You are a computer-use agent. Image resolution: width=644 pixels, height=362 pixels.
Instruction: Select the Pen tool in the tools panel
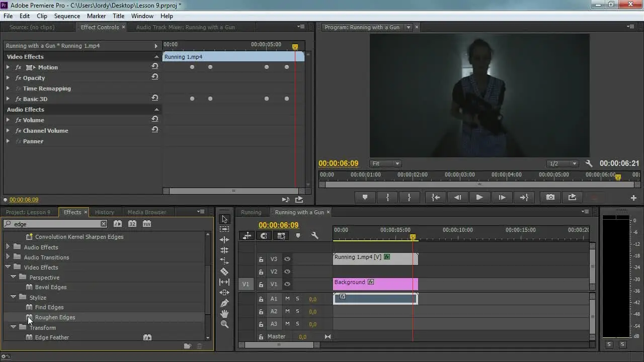pos(224,303)
